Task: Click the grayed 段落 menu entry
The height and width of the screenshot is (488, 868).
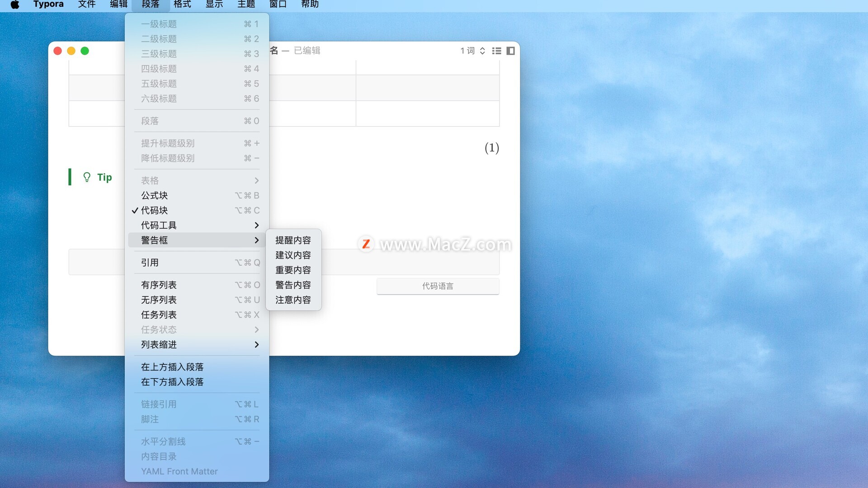Action: point(197,121)
